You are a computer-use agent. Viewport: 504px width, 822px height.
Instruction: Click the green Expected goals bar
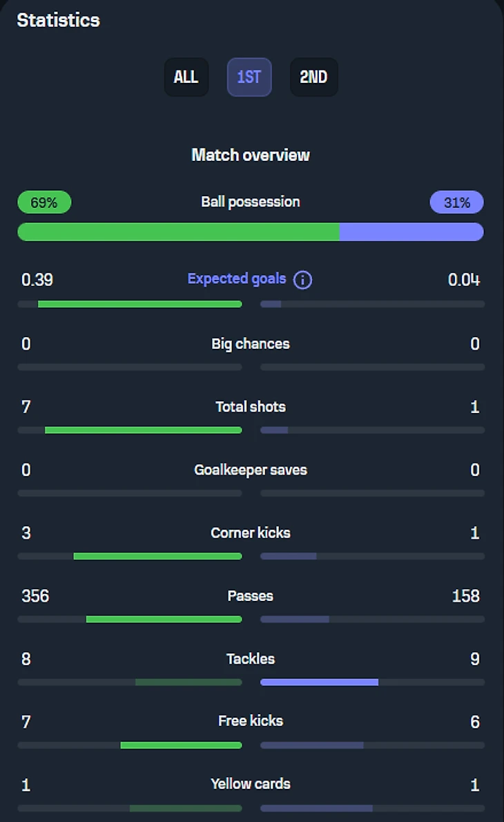pos(139,304)
